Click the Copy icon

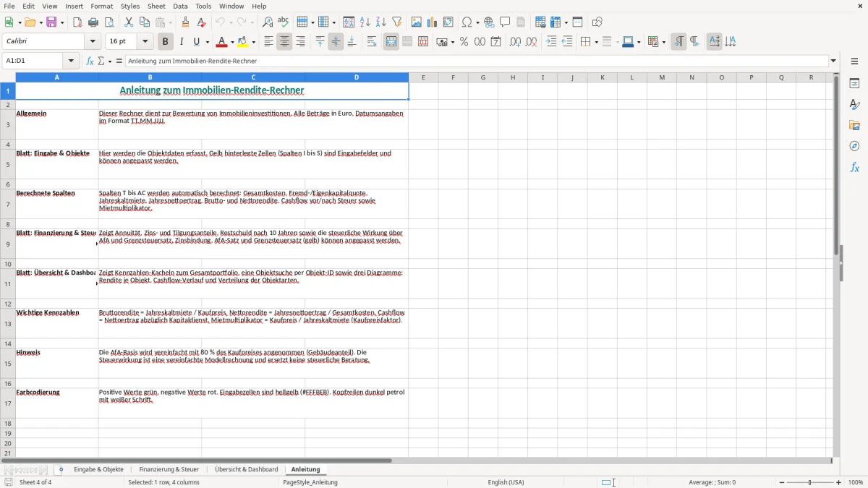(144, 22)
